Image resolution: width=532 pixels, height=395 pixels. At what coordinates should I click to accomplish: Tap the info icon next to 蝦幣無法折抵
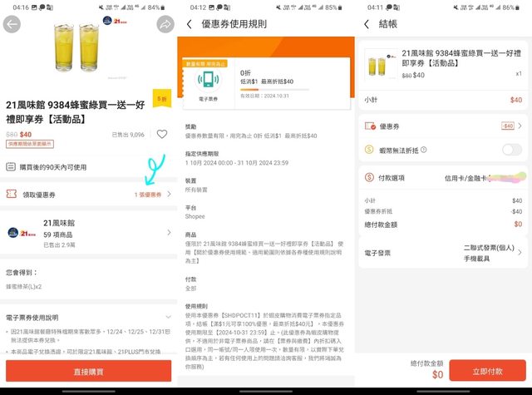coord(425,150)
